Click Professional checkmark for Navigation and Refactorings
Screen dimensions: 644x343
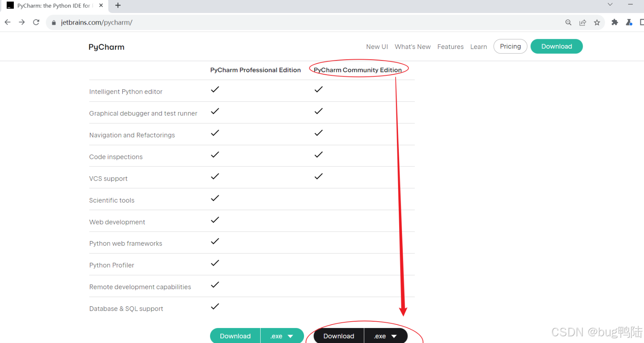215,133
